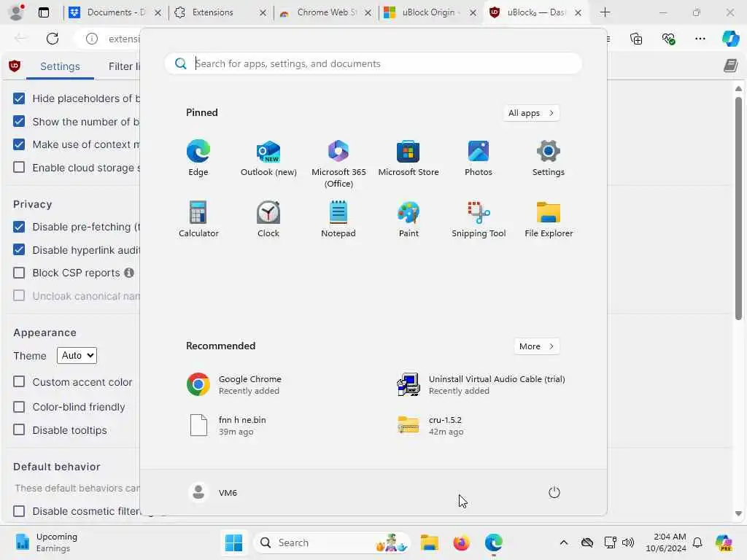Enable Block CSP reports checkbox
This screenshot has width=747, height=560.
pos(19,273)
